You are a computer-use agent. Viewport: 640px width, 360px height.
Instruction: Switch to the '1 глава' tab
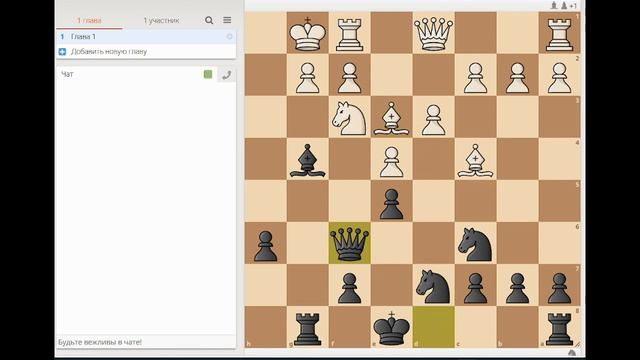pyautogui.click(x=89, y=20)
